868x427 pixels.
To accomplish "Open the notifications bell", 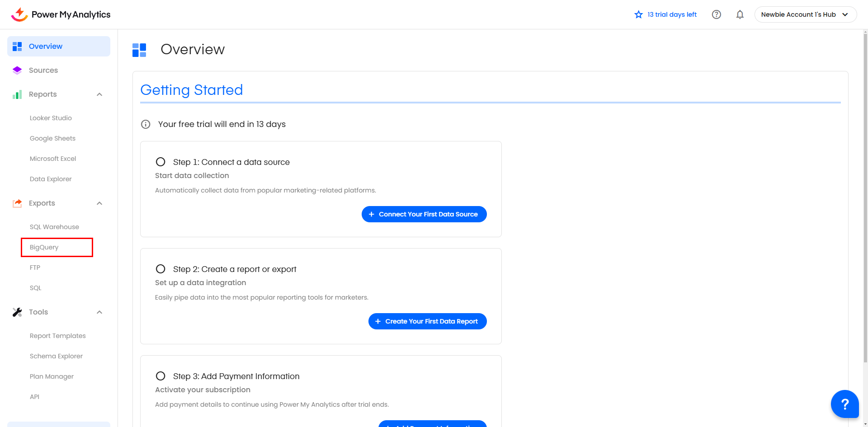I will pos(740,14).
